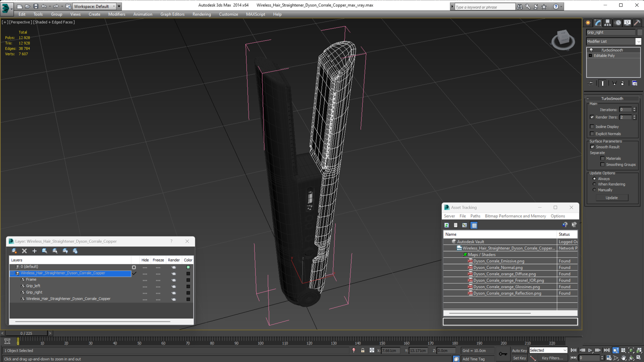Select Manually update radio option
The width and height of the screenshot is (644, 362).
595,190
